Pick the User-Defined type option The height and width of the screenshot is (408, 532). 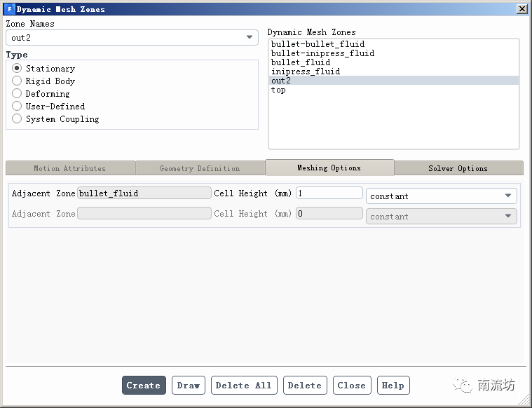(18, 107)
